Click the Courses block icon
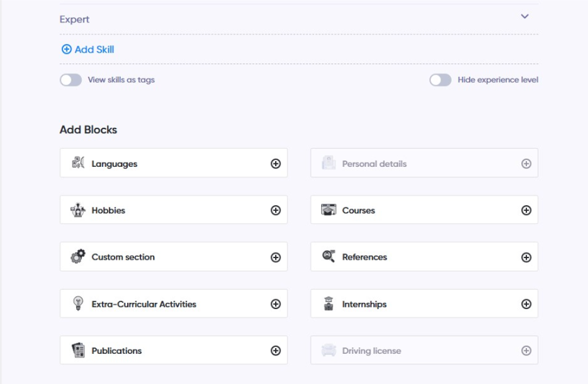The height and width of the screenshot is (384, 588). (329, 210)
